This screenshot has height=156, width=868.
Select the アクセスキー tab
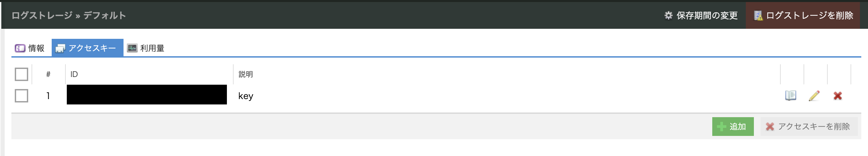click(88, 48)
